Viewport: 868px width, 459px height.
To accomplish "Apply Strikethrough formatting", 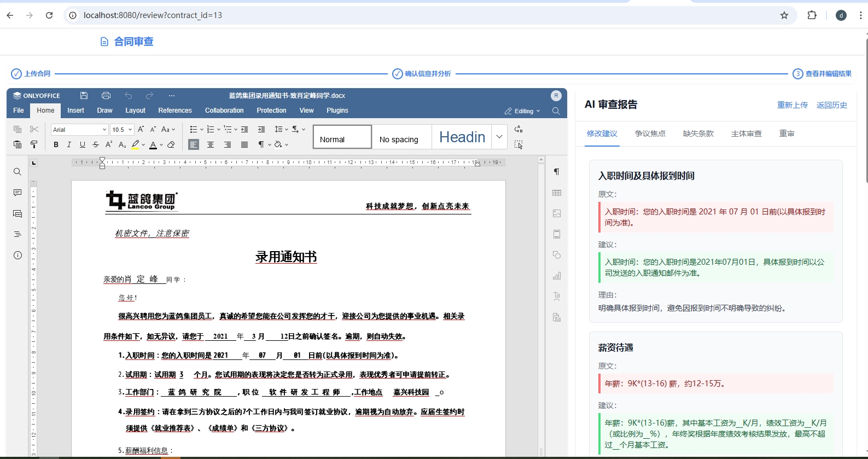I will click(96, 144).
